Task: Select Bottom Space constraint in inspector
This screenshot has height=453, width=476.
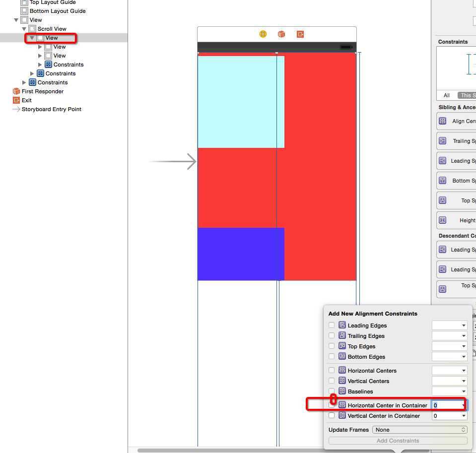Action: (456, 181)
